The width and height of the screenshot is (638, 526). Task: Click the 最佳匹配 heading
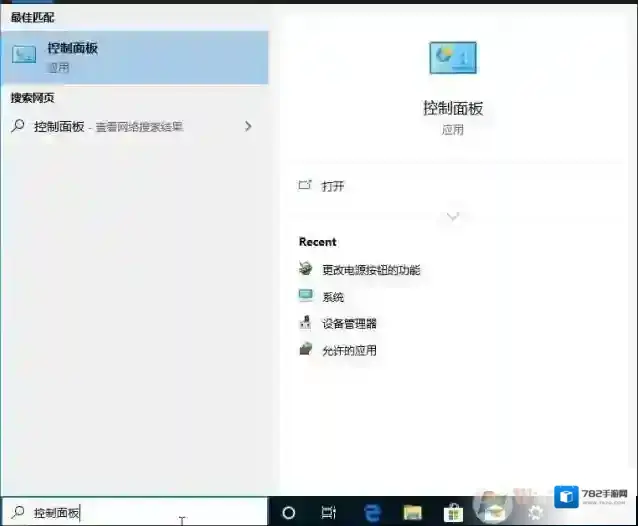click(32, 17)
